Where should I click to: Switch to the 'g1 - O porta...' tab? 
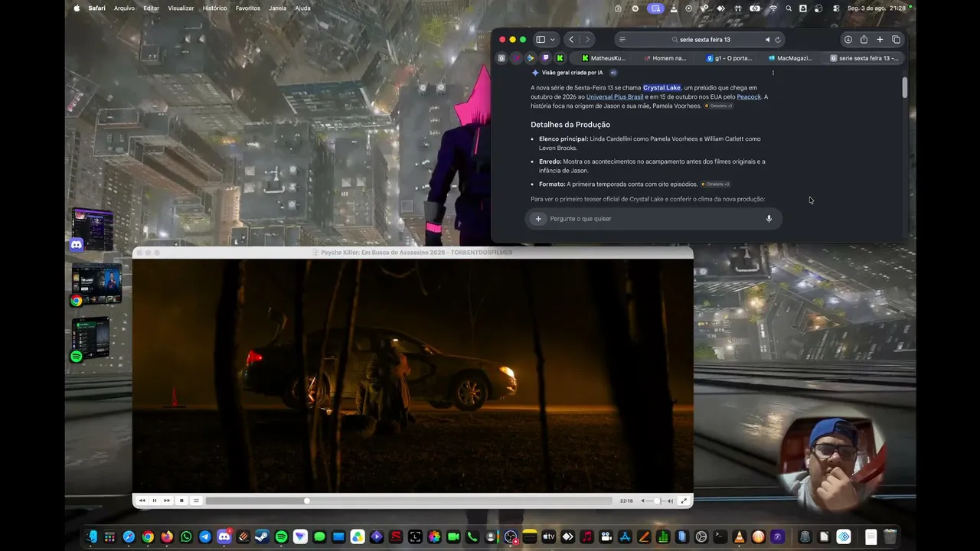(x=729, y=58)
